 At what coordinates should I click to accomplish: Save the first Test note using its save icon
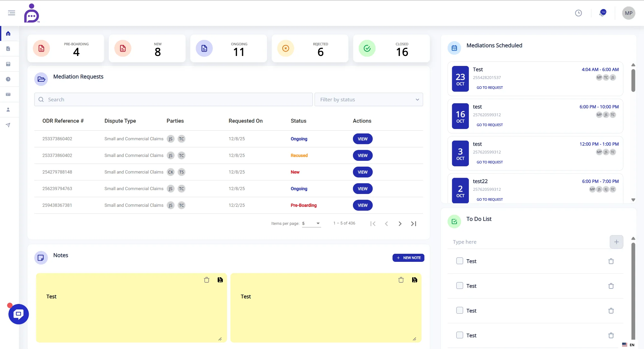[220, 280]
